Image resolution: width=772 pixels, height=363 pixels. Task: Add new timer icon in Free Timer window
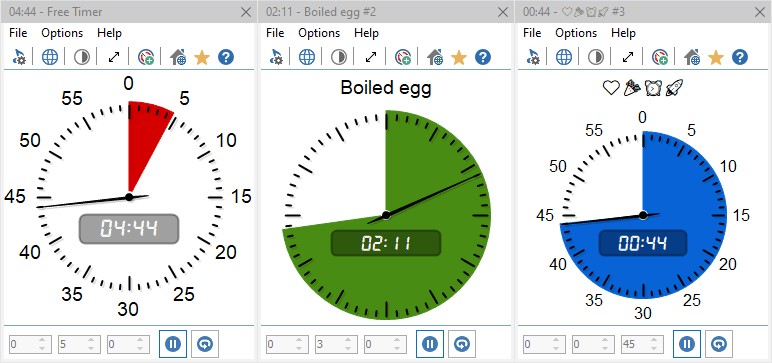click(x=146, y=57)
